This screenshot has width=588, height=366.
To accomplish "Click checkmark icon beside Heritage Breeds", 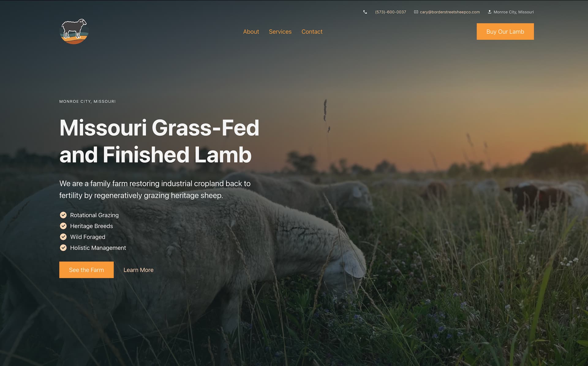I will pos(63,226).
